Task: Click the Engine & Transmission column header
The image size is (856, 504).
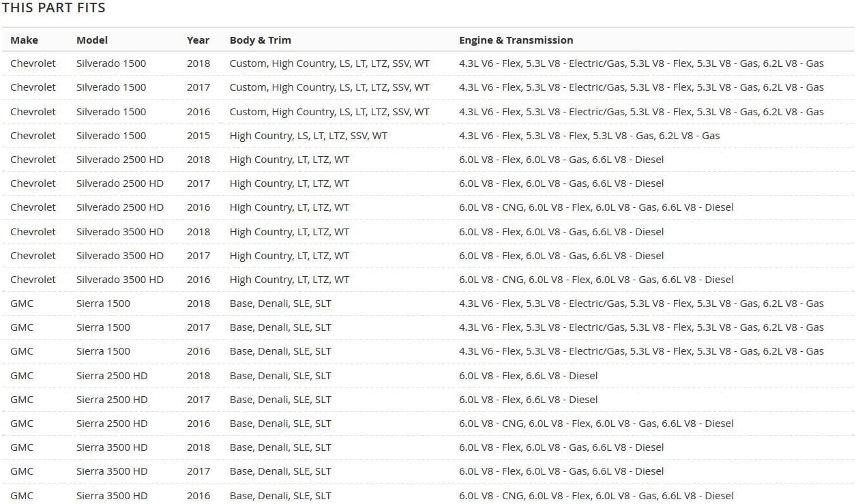Action: coord(516,40)
